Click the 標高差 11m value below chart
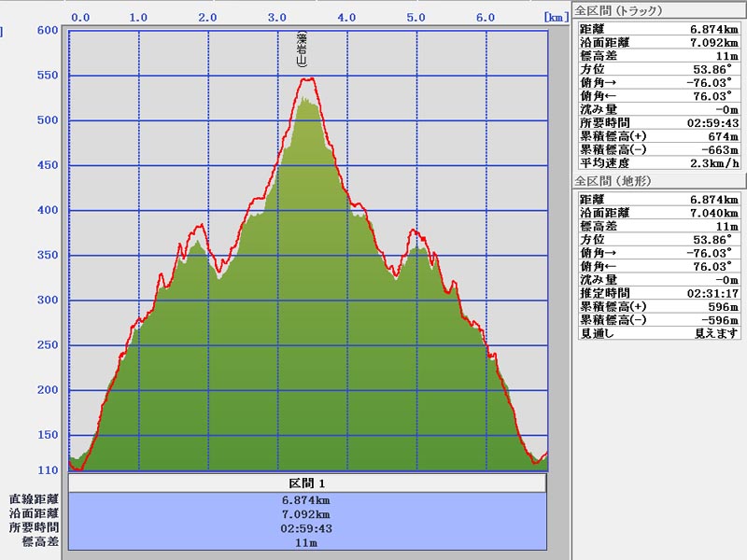 tap(307, 542)
